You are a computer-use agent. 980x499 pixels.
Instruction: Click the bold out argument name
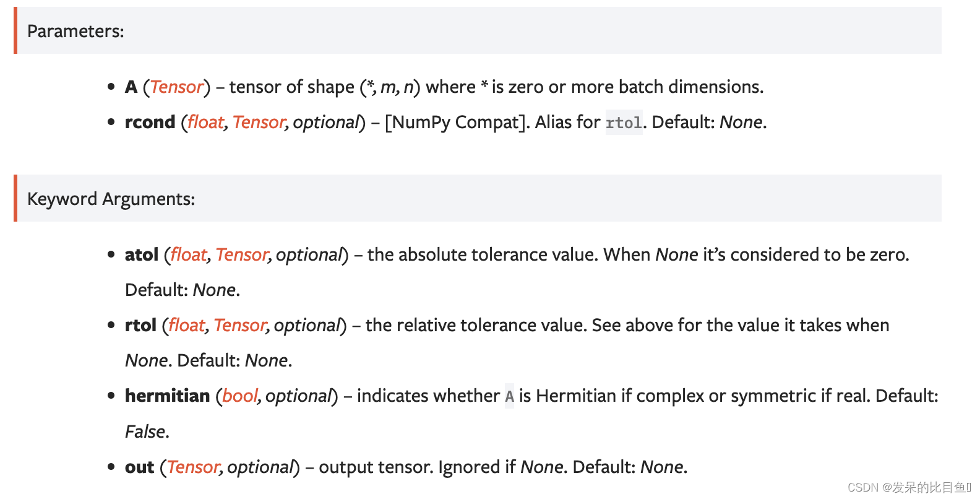click(139, 467)
